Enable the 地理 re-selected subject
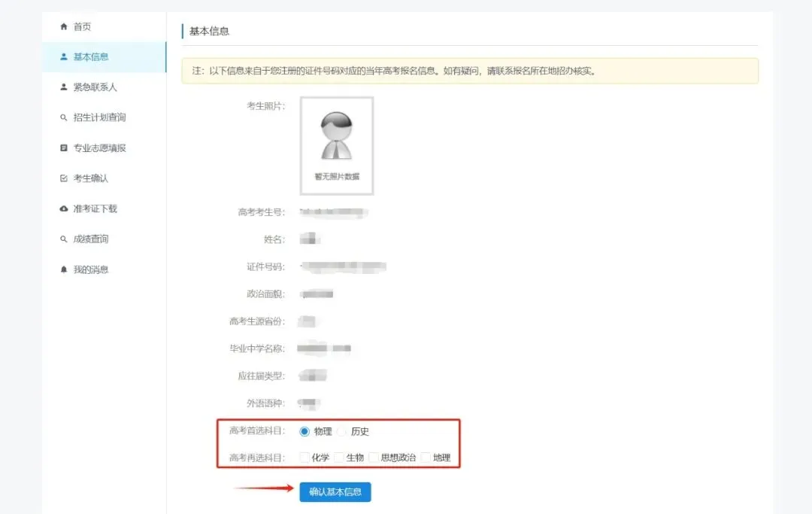This screenshot has width=812, height=514. (x=426, y=456)
